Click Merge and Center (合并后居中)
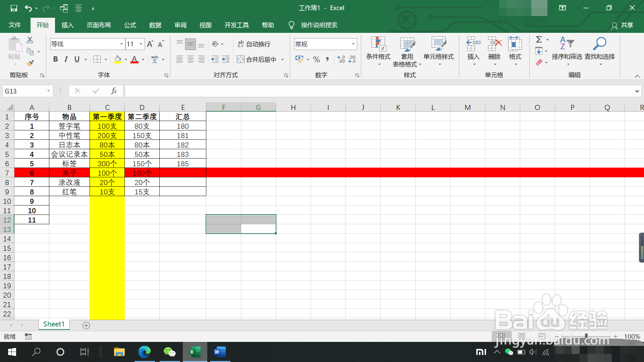The image size is (644, 362). (257, 59)
